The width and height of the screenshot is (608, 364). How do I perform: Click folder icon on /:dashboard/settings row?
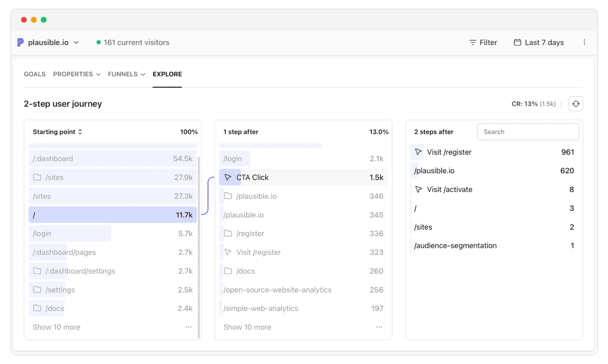(37, 271)
